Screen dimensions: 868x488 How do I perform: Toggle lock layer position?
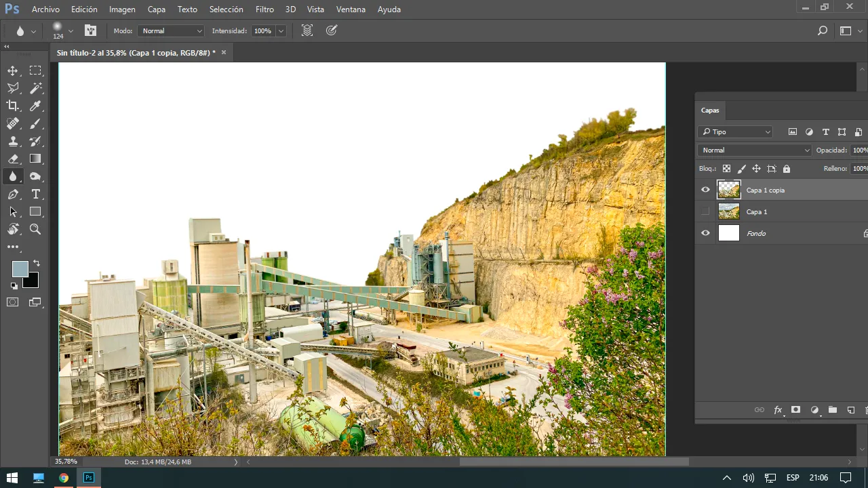756,169
